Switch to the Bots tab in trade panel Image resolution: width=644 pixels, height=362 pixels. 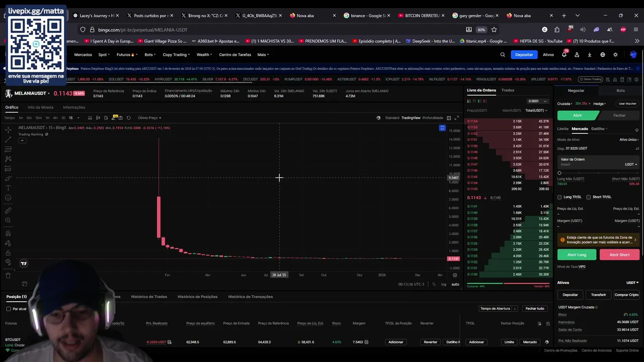pyautogui.click(x=620, y=90)
